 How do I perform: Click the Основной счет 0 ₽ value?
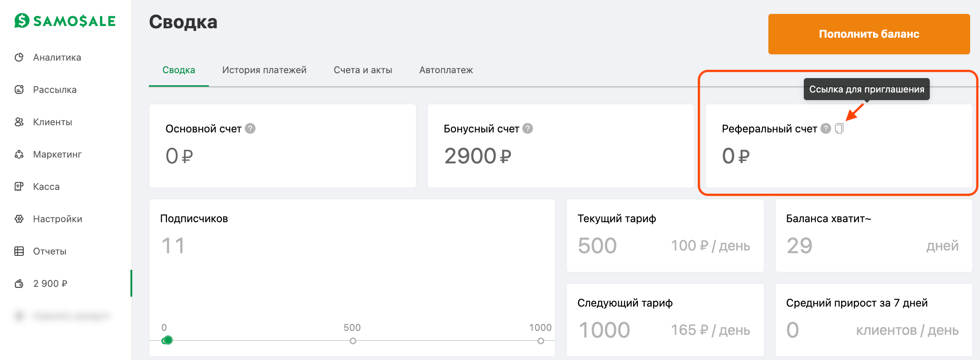179,156
